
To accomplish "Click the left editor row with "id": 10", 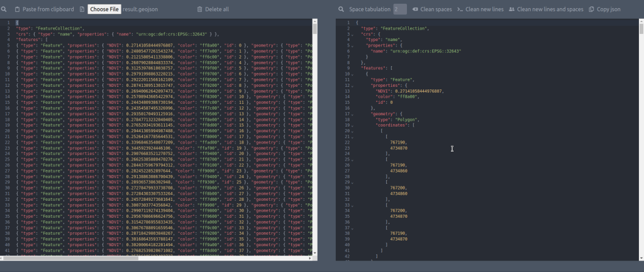I will [x=164, y=97].
